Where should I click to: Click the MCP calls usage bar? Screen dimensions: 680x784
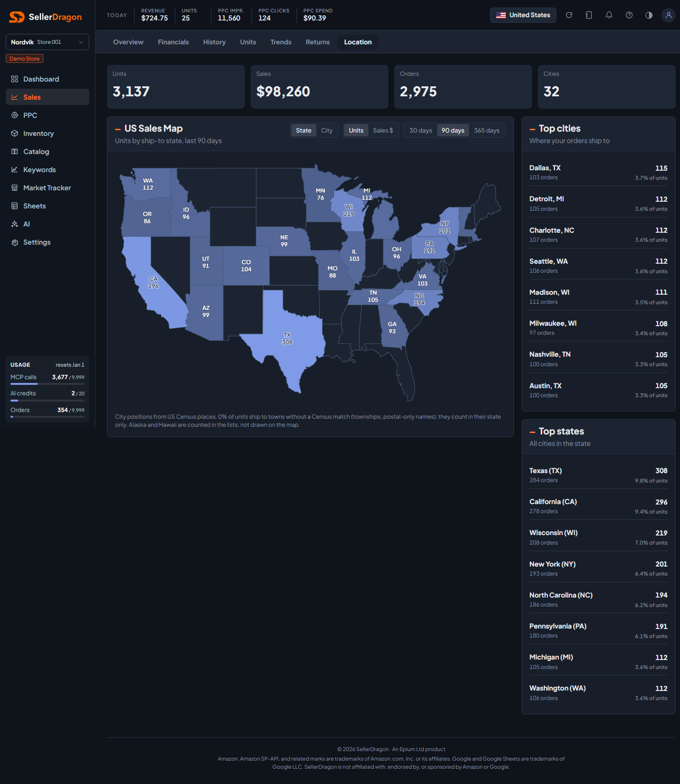47,384
